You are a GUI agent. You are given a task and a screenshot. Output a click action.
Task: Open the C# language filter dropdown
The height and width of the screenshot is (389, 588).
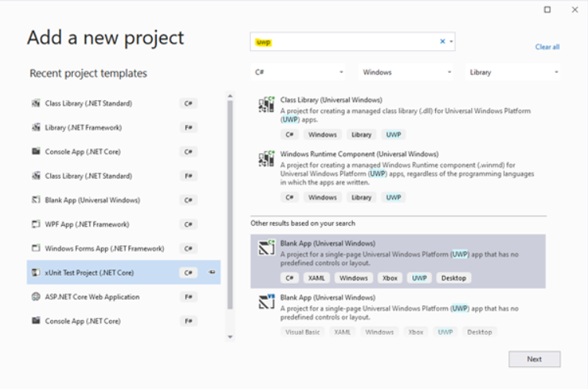pos(298,72)
